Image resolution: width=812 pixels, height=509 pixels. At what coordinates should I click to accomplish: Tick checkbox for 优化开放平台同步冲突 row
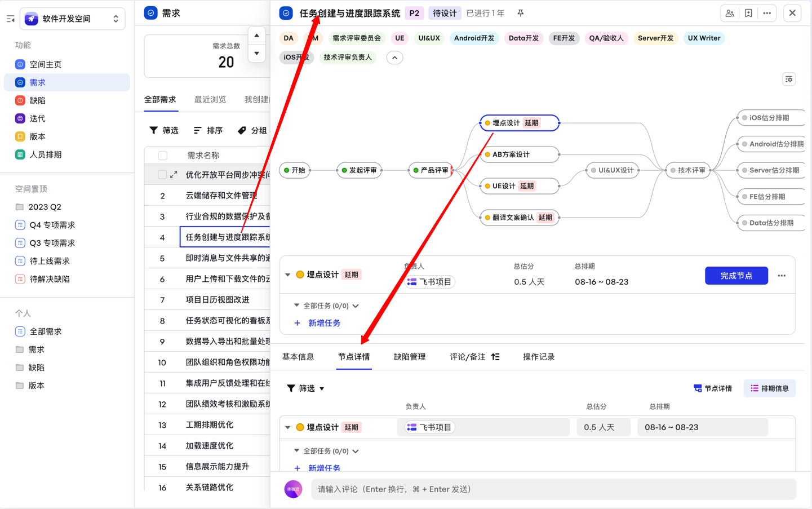162,175
